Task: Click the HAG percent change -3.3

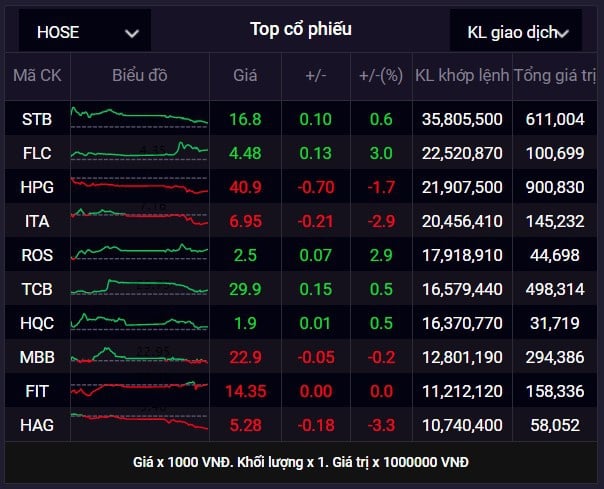Action: click(381, 425)
